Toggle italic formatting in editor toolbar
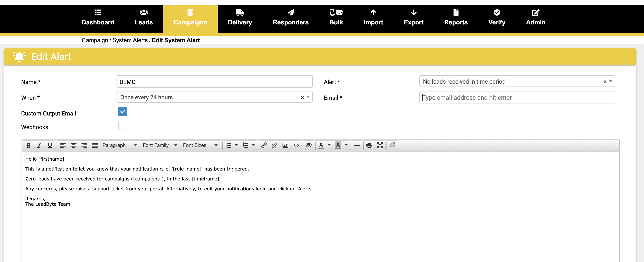This screenshot has width=644, height=262. point(39,145)
